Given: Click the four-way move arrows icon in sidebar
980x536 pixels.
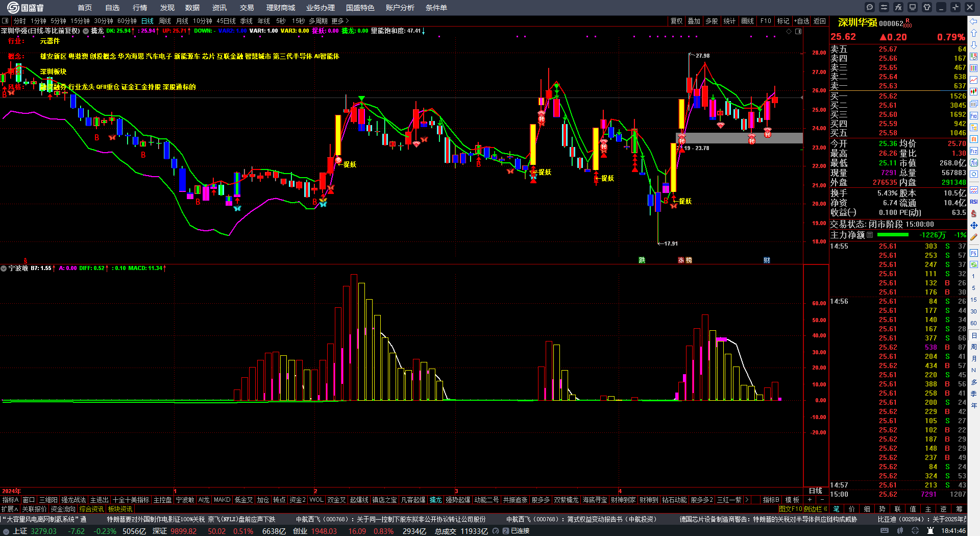Looking at the screenshot, I should (x=974, y=225).
